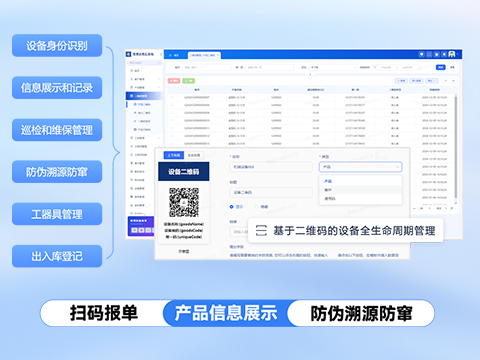Click the user avatar in the top bar
Viewport: 480px width, 360px height.
452,54
